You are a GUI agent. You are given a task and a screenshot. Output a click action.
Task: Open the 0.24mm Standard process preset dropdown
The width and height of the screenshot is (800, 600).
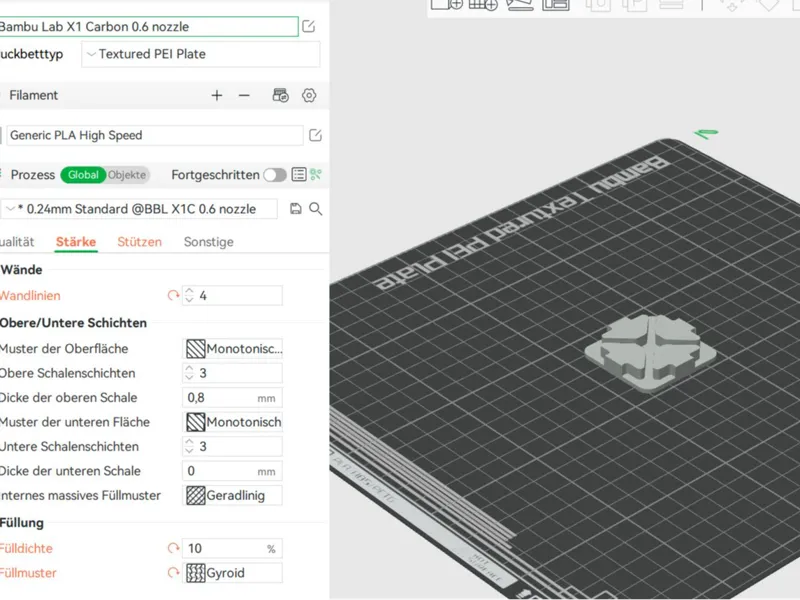pyautogui.click(x=139, y=209)
